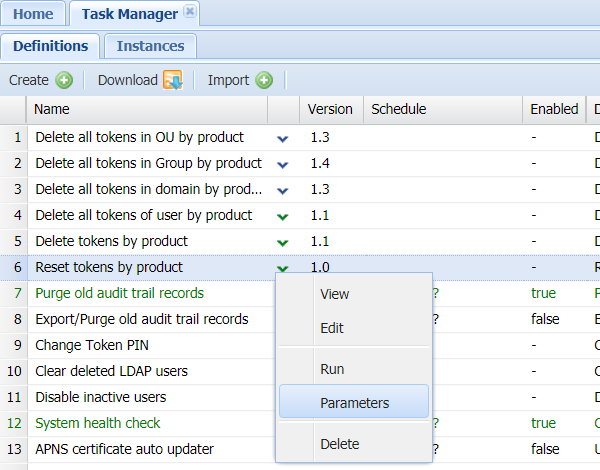Viewport: 600px width, 470px height.
Task: Click the green plus Create icon
Action: click(64, 80)
